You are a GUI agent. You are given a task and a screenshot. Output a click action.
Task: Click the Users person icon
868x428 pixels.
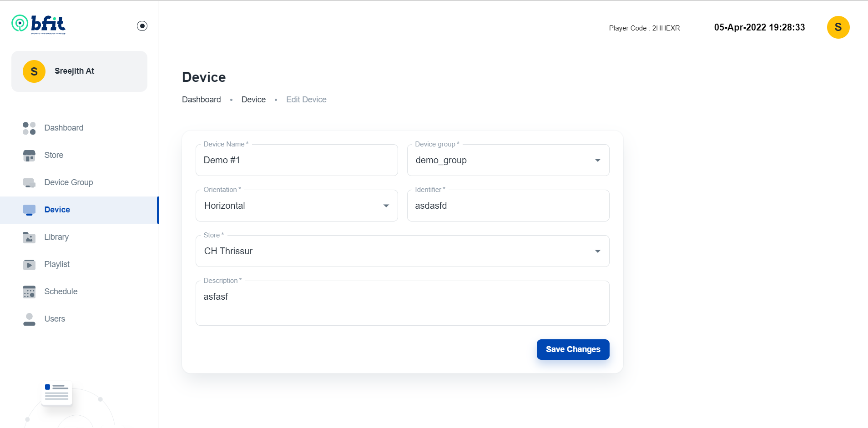29,319
